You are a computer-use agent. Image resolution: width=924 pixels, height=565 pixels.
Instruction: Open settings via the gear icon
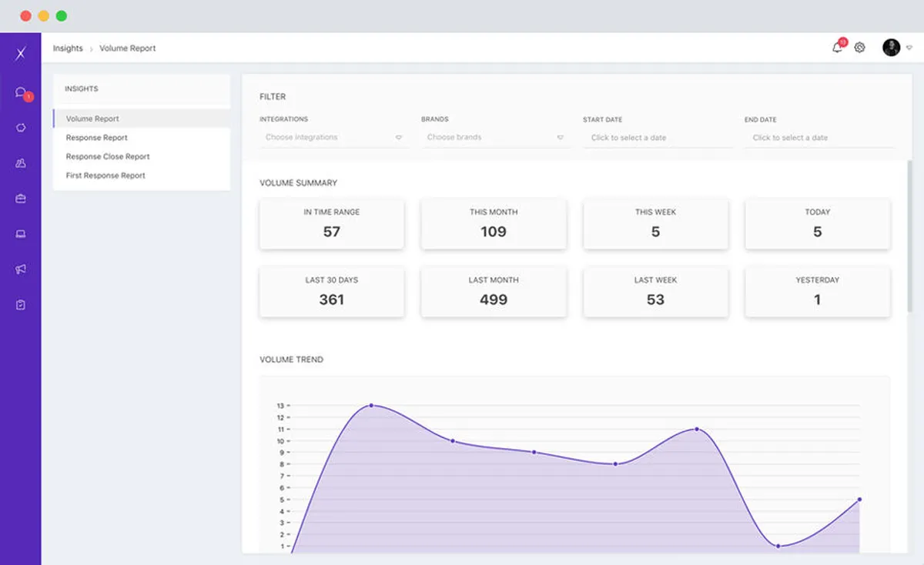(860, 48)
